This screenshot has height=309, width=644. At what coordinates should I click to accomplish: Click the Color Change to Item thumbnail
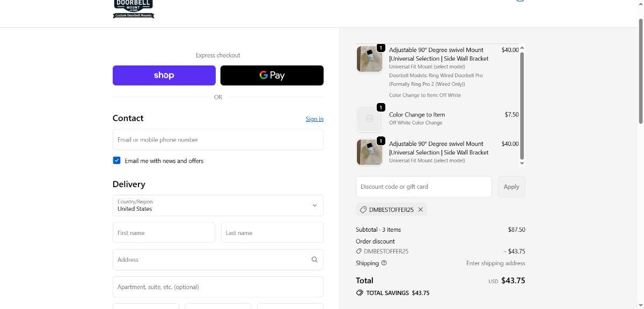(x=369, y=119)
